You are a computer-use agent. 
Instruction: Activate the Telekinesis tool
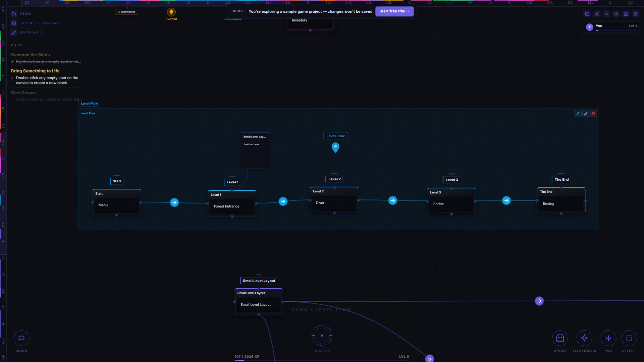(x=584, y=338)
